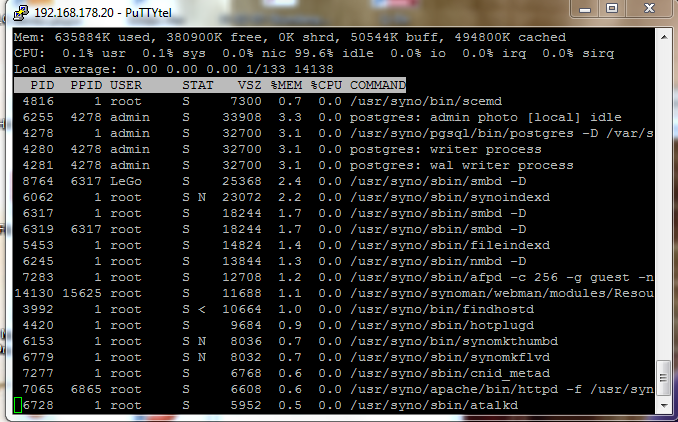Click the STAT column header
678x422 pixels.
click(x=198, y=85)
